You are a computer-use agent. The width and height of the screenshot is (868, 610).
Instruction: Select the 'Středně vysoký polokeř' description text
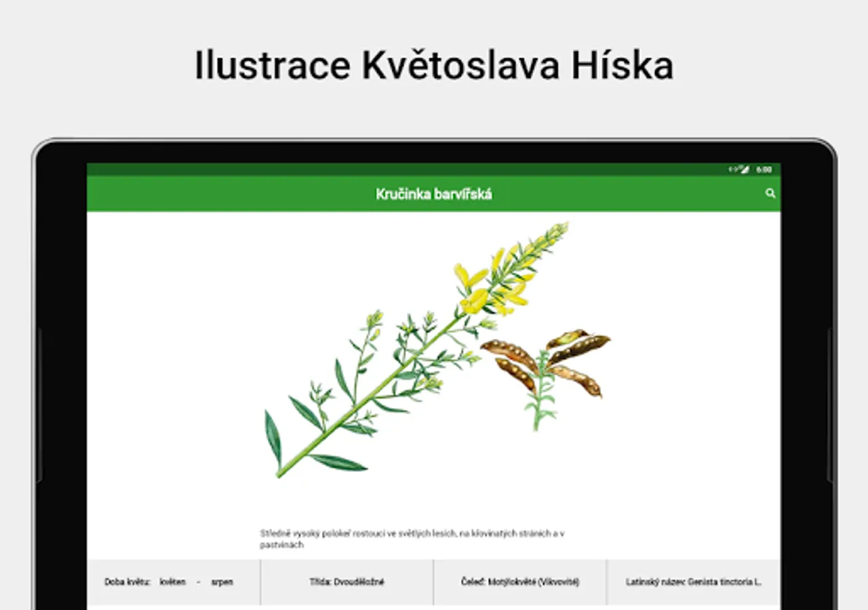[412, 539]
